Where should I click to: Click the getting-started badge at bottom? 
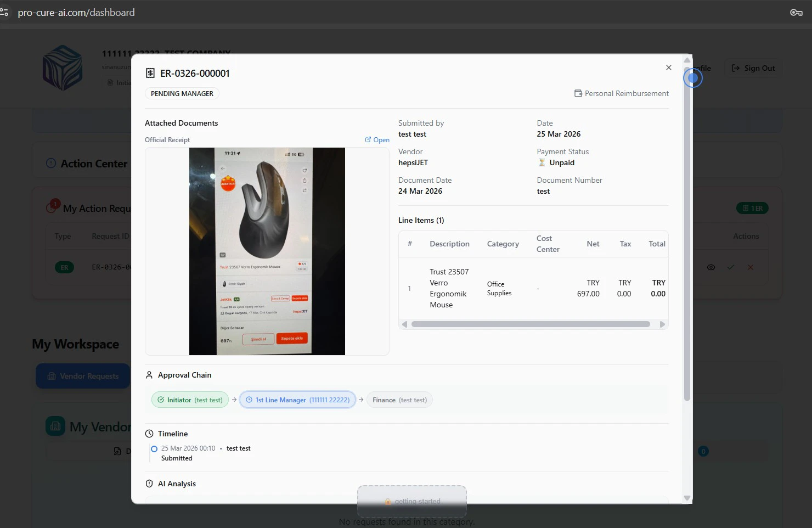click(x=412, y=501)
